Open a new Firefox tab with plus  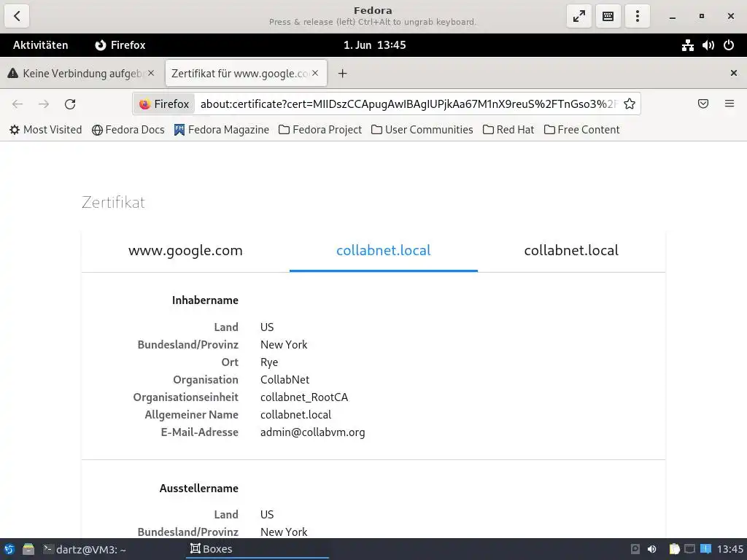coord(342,74)
